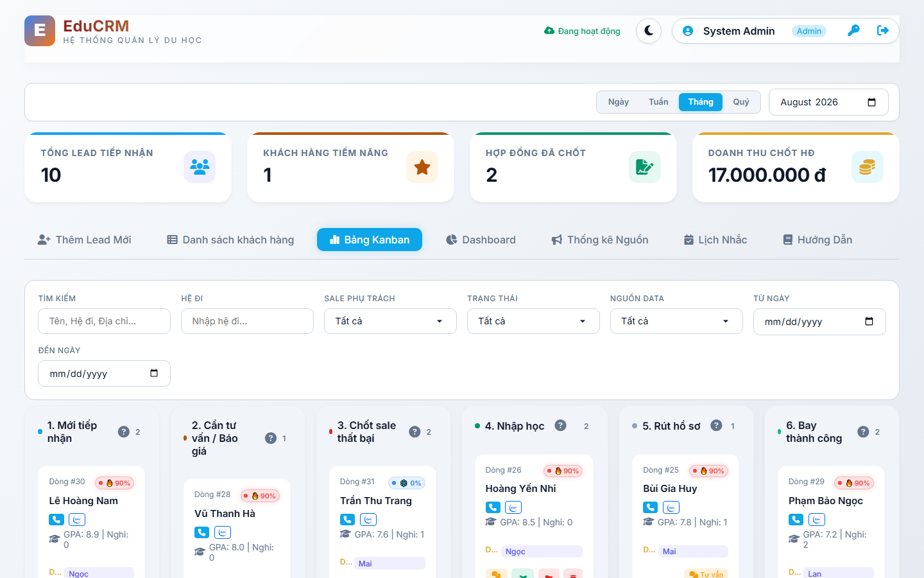The width and height of the screenshot is (924, 578).
Task: Click help icon on Bay thành công column
Action: tap(864, 432)
